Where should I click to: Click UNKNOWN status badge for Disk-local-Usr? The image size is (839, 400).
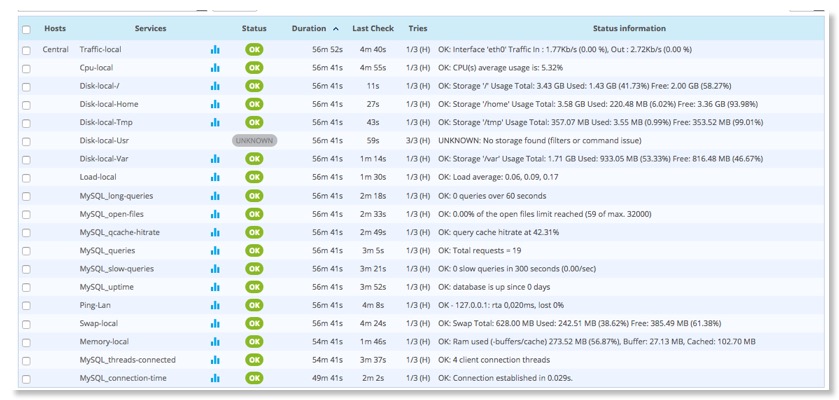254,141
